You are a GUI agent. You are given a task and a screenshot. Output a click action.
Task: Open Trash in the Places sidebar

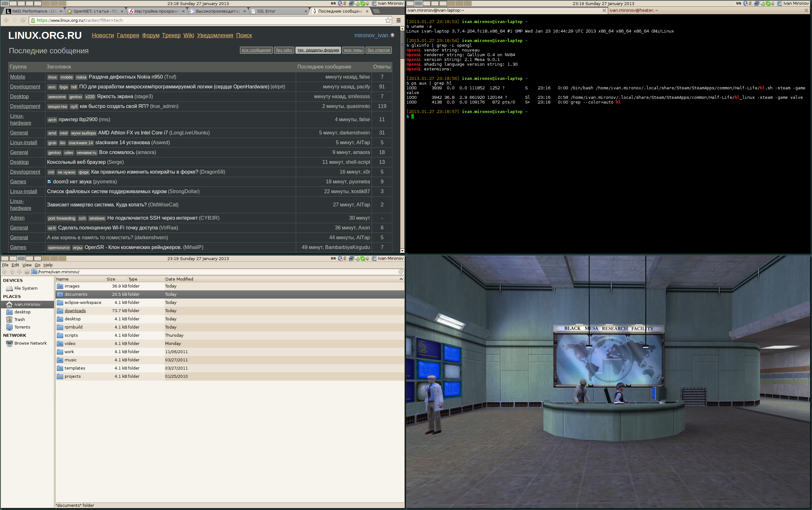pyautogui.click(x=15, y=319)
